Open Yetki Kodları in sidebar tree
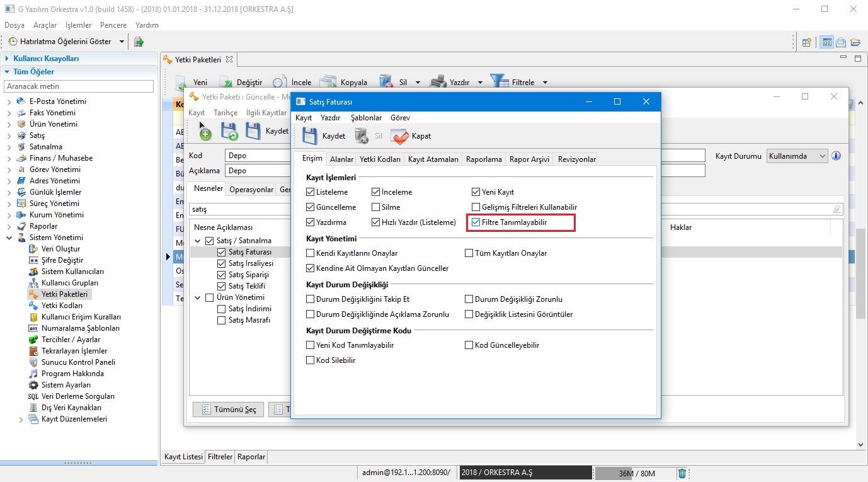 click(62, 306)
